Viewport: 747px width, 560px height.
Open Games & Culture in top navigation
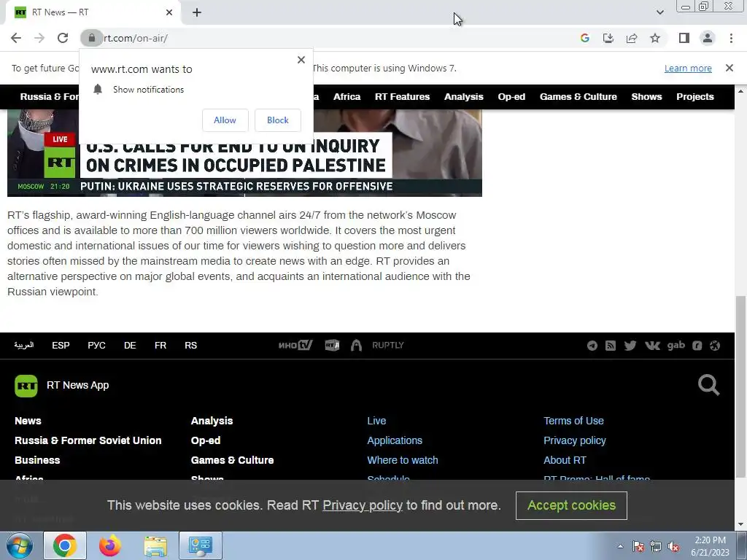(x=578, y=97)
